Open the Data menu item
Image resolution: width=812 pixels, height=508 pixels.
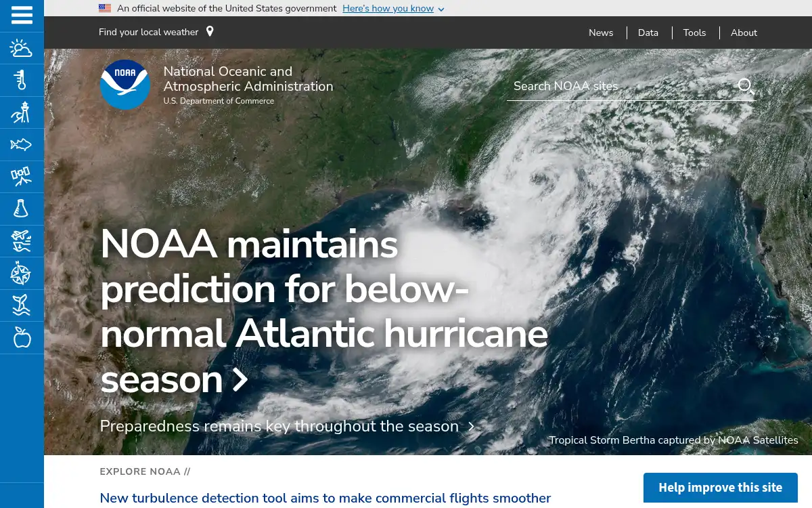click(648, 33)
